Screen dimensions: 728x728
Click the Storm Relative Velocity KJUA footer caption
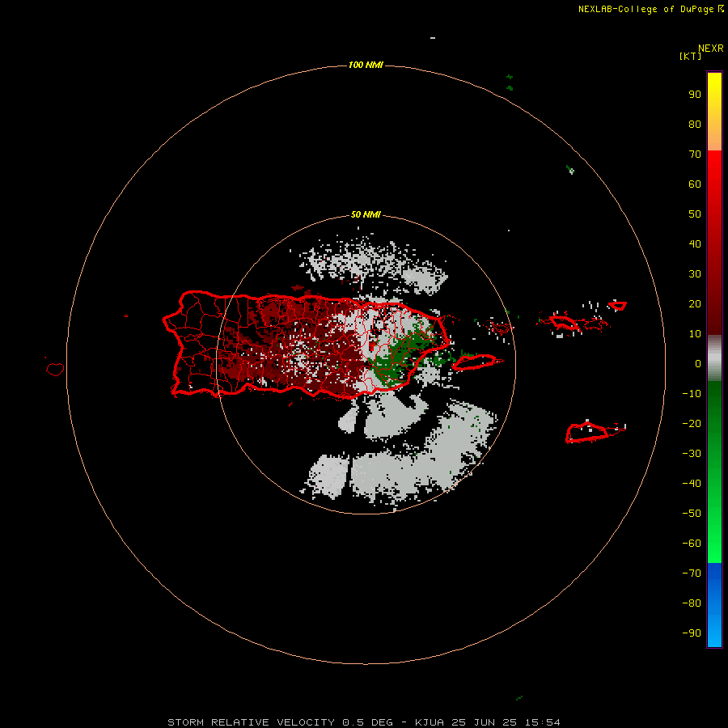tap(363, 722)
